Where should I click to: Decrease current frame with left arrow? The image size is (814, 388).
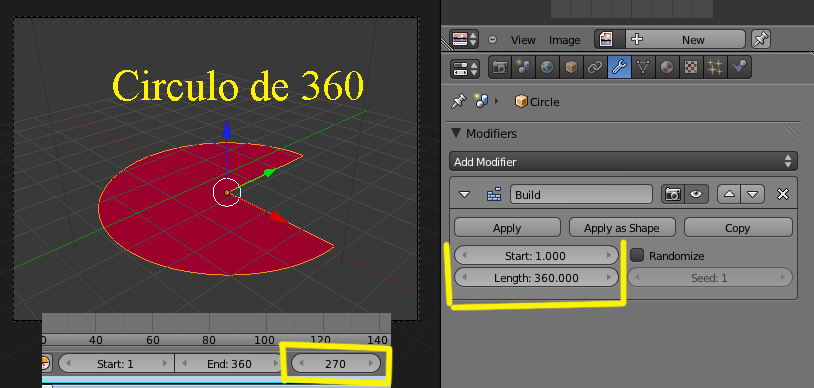point(301,363)
